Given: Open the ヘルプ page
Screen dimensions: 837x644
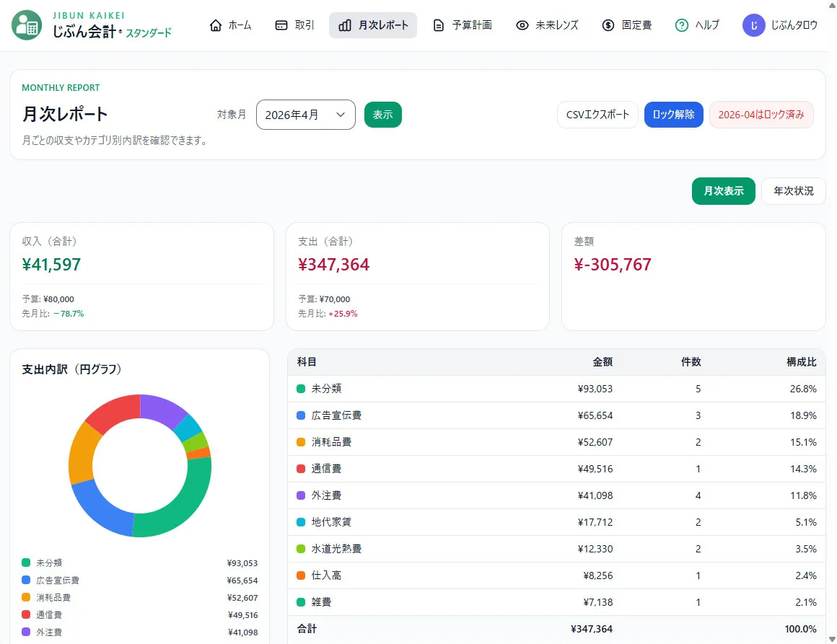Looking at the screenshot, I should [697, 25].
